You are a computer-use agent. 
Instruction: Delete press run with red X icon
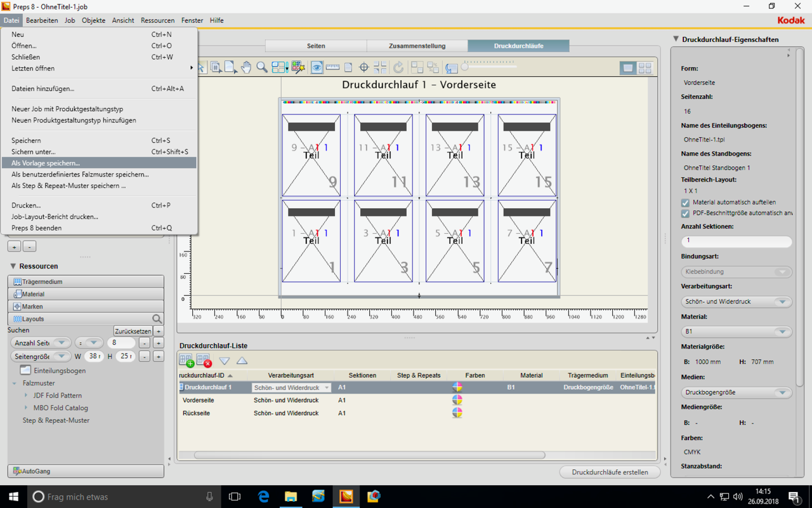click(204, 361)
